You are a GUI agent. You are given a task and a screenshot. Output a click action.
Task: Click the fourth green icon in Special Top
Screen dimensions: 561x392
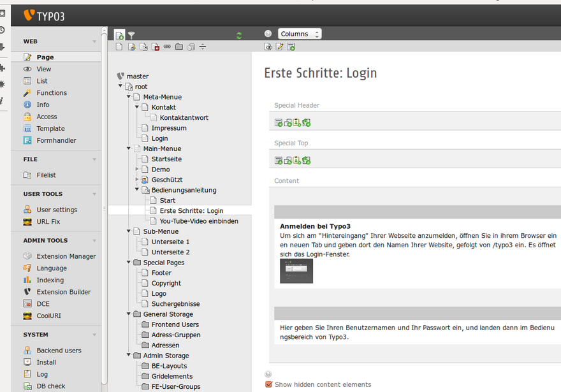[306, 160]
